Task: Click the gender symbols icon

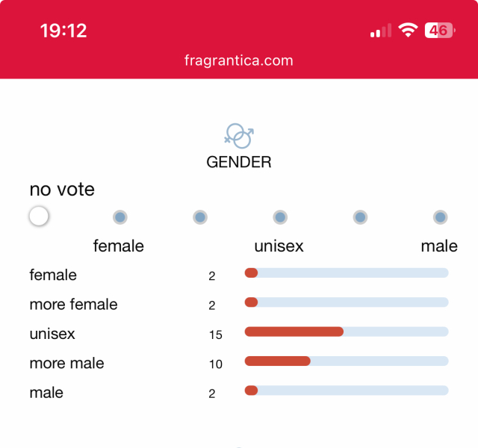Action: point(239,135)
